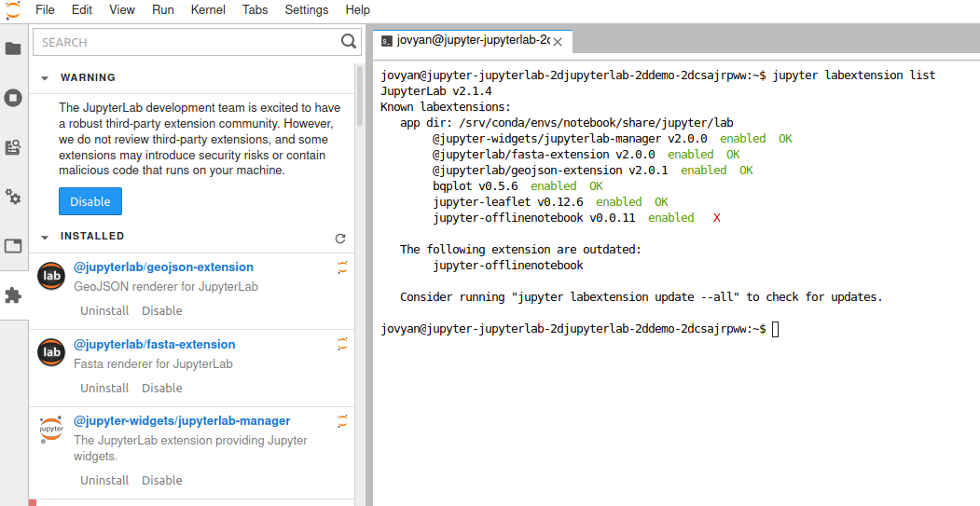
Task: Switch to the jovyan terminal tab
Action: 473,41
